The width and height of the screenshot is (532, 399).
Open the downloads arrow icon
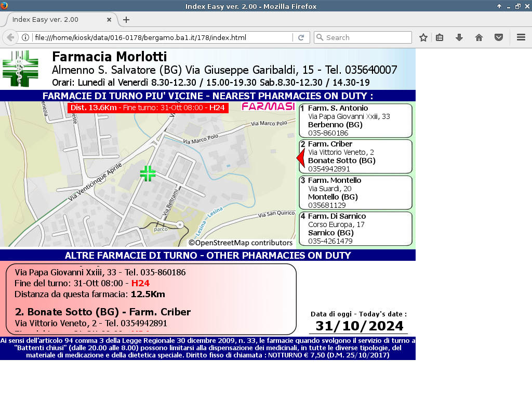(x=459, y=37)
